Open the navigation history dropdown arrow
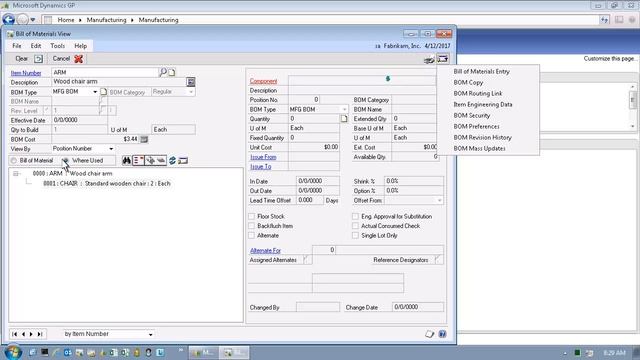Screen dimensions: 640x360 pos(33,20)
